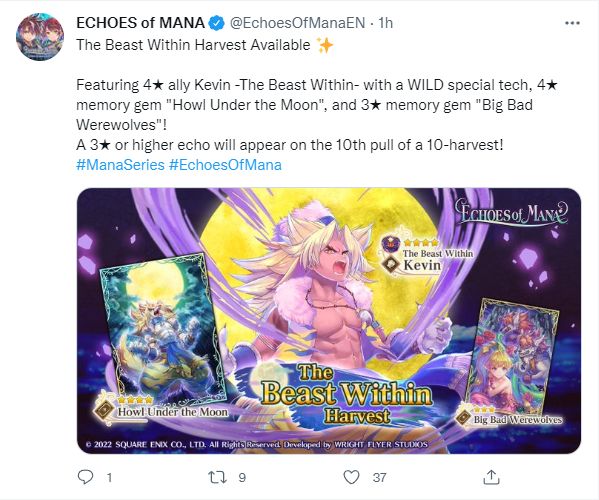Click the reply count 1
This screenshot has height=500, width=599.
pyautogui.click(x=109, y=477)
